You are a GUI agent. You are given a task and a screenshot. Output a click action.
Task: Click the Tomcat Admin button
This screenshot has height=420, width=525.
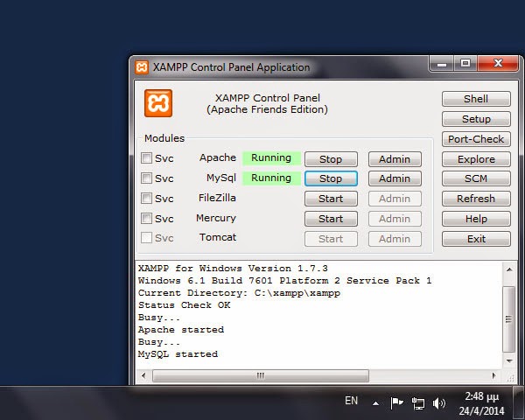[395, 239]
